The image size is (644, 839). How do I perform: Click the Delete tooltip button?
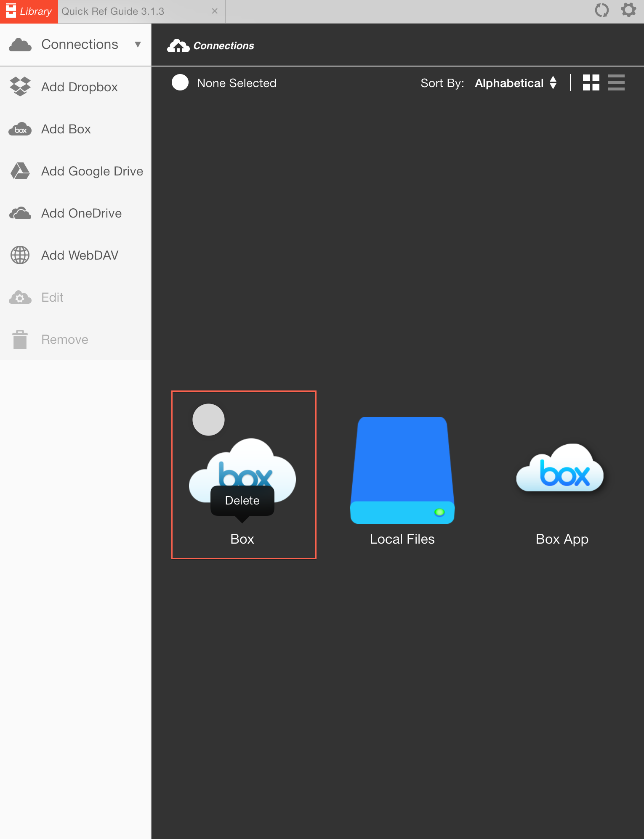point(242,500)
